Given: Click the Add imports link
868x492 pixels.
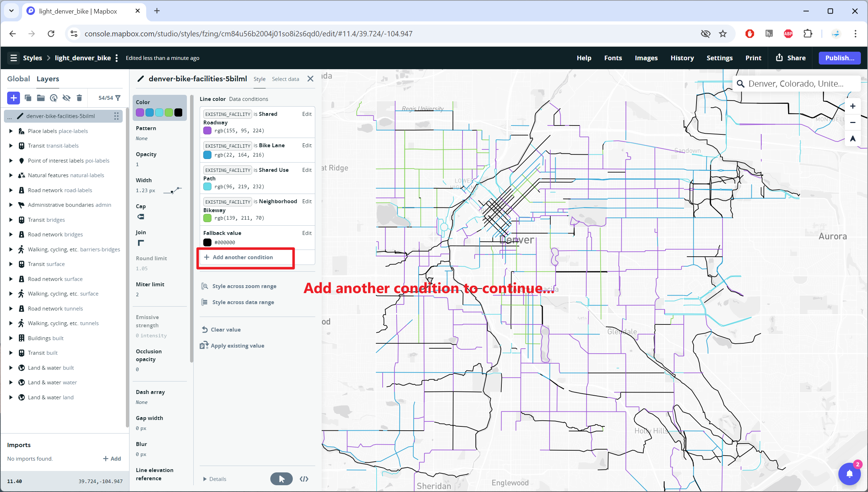Looking at the screenshot, I should coord(112,458).
